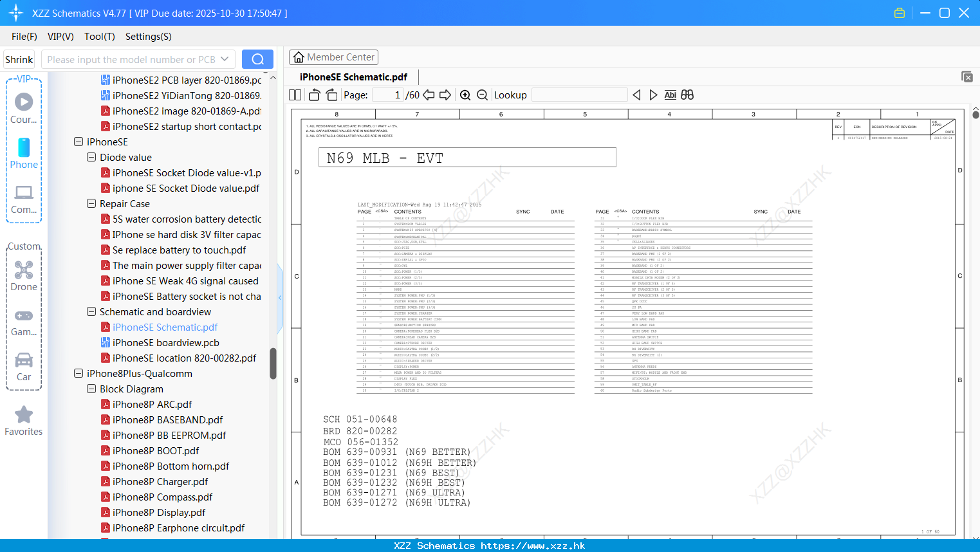Open the Member Center home button

tap(333, 57)
